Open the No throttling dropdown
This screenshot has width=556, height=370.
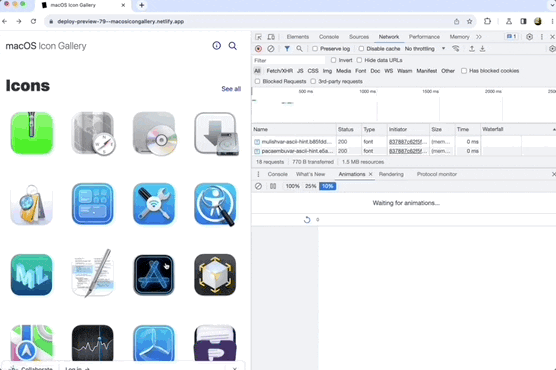[425, 49]
